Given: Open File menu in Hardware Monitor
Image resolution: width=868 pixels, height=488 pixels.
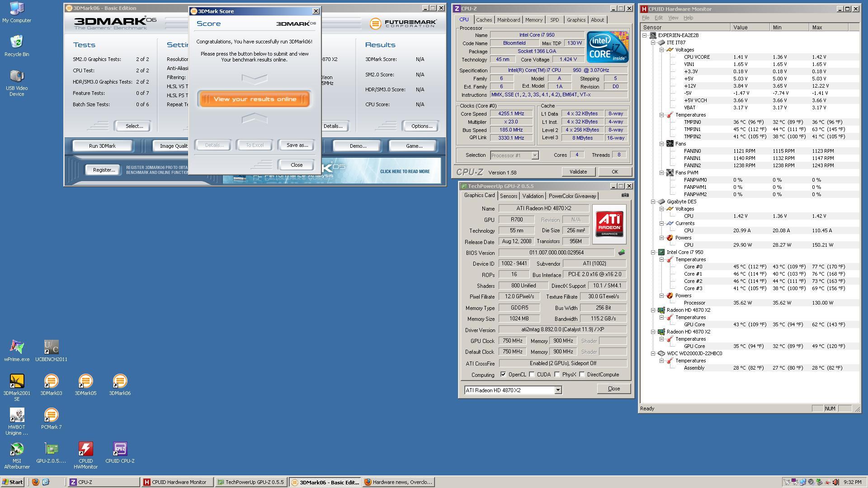Looking at the screenshot, I should tap(646, 18).
